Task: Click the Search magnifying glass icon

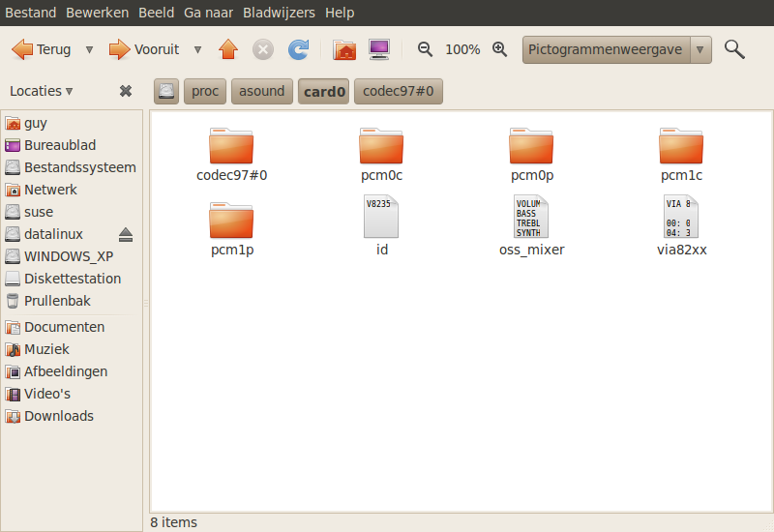Action: (x=734, y=49)
